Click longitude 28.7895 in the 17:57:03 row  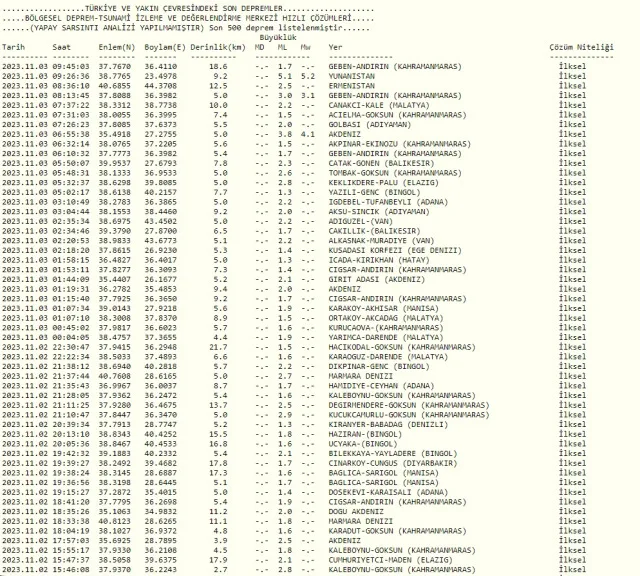coord(160,541)
